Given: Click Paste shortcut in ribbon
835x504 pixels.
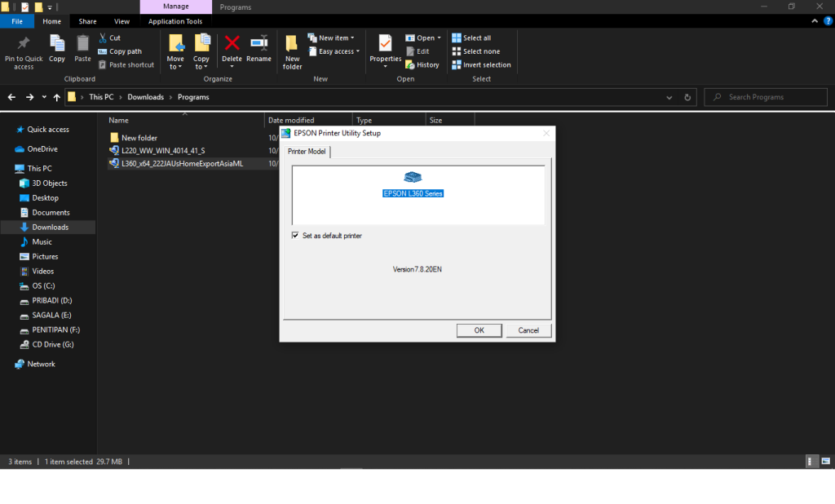Looking at the screenshot, I should [x=126, y=64].
